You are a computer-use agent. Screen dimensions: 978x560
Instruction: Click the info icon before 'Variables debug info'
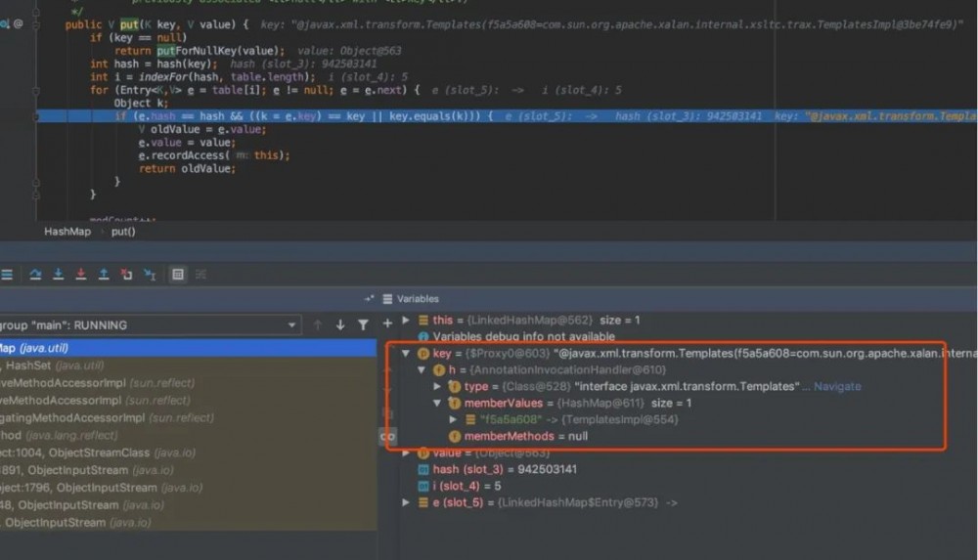(x=422, y=337)
